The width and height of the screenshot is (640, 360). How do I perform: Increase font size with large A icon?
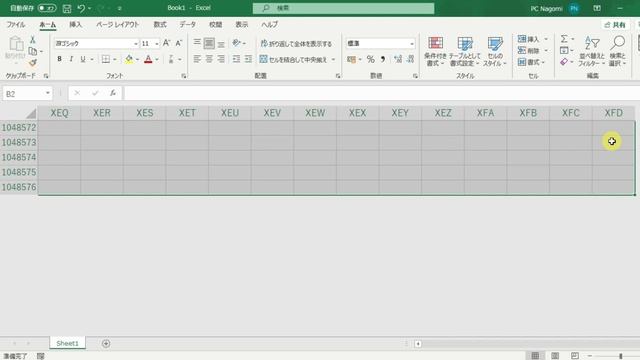pos(167,43)
